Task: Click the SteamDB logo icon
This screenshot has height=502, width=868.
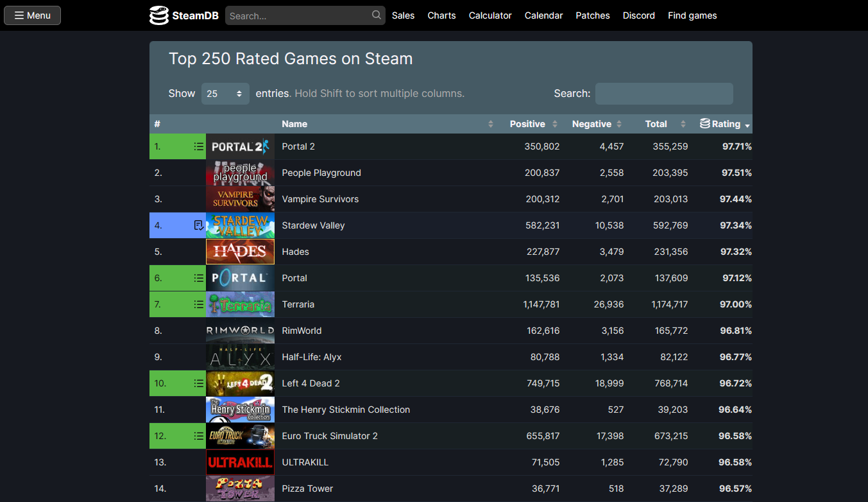Action: pyautogui.click(x=159, y=15)
